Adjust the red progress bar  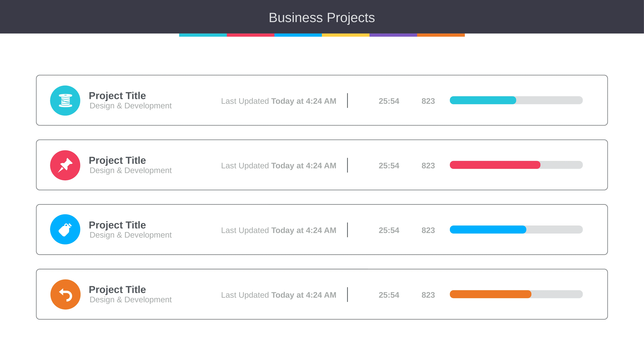tap(516, 165)
